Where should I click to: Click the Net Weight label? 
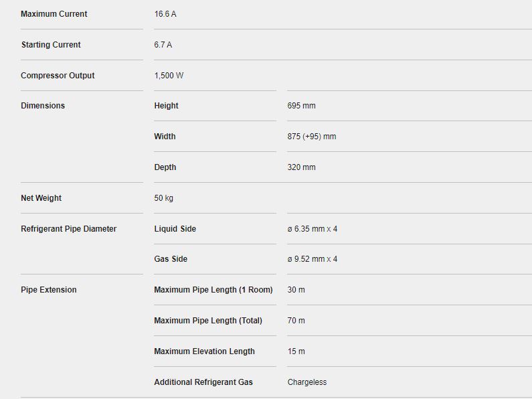click(x=41, y=197)
